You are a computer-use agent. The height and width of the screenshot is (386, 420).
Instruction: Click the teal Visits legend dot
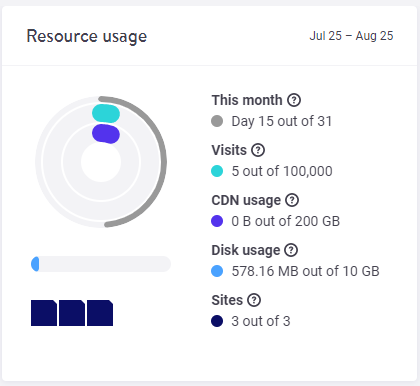(x=217, y=171)
